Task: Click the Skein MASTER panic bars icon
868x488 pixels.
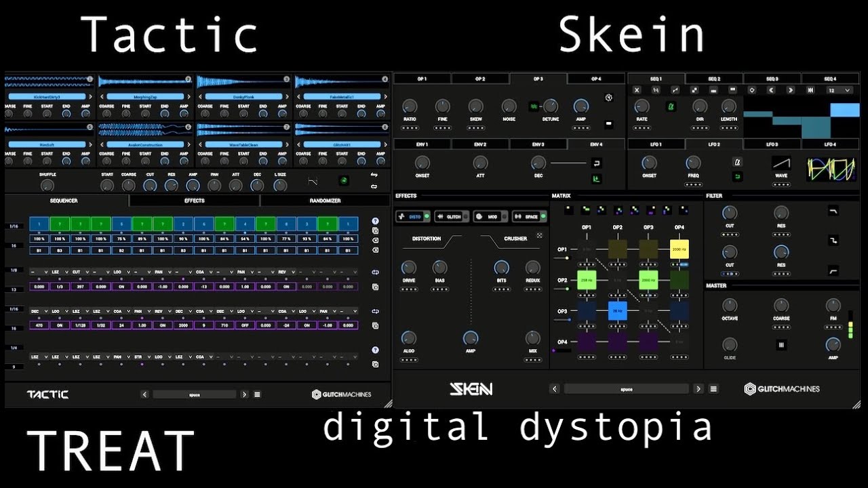Action: click(x=781, y=344)
